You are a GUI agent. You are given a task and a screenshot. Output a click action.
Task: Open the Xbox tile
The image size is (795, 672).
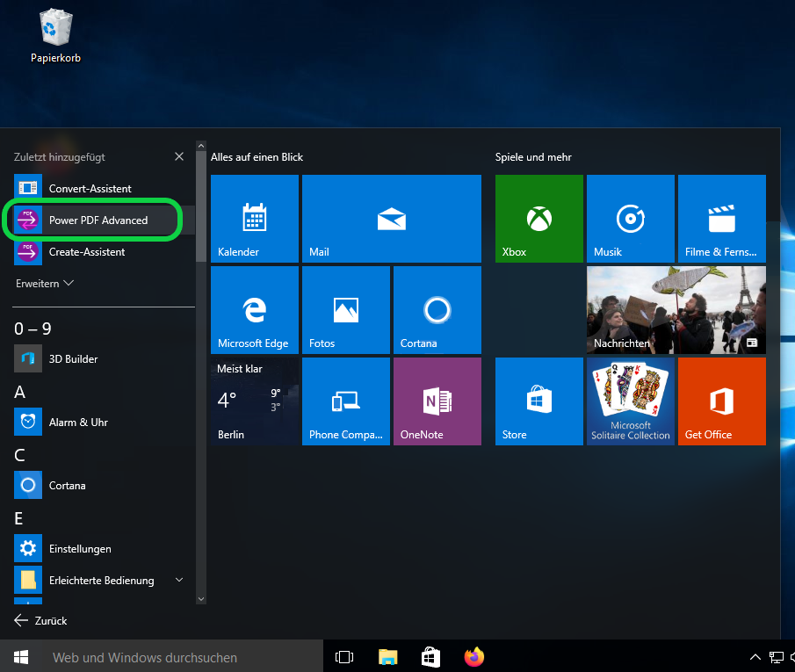(x=539, y=219)
